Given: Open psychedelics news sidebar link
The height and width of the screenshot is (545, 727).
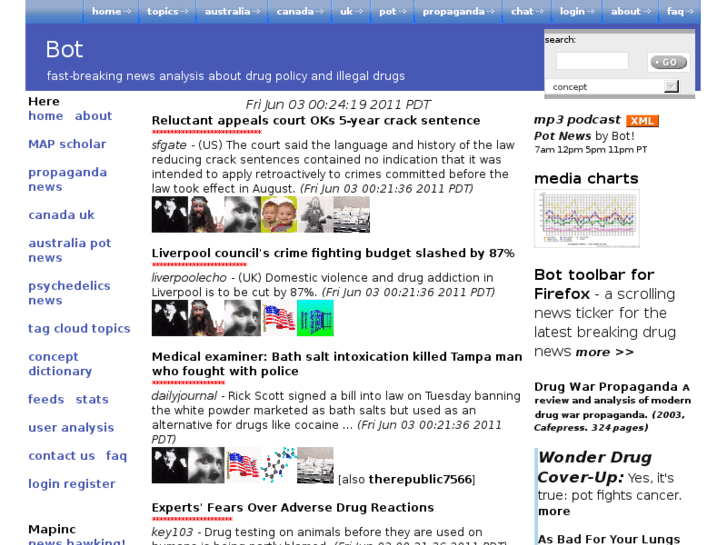Looking at the screenshot, I should click(x=69, y=293).
